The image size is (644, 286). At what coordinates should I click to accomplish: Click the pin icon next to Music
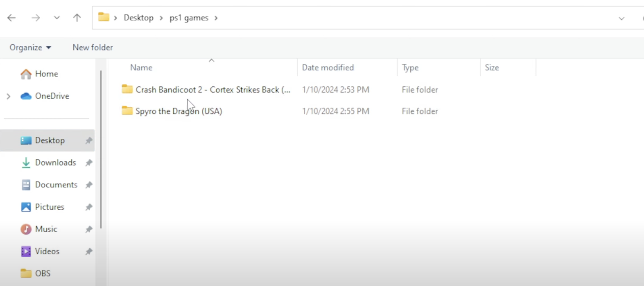[89, 229]
